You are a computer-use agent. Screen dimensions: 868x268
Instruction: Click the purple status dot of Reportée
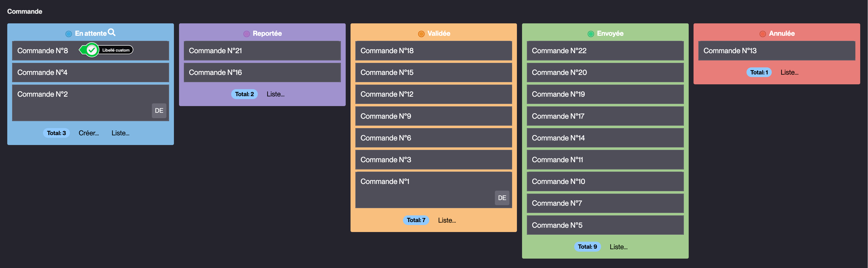click(247, 34)
